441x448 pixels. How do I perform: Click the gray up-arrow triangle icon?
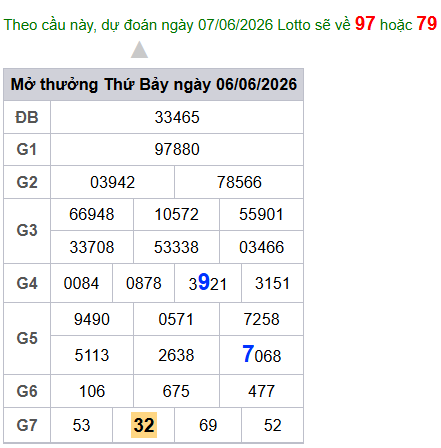(139, 50)
